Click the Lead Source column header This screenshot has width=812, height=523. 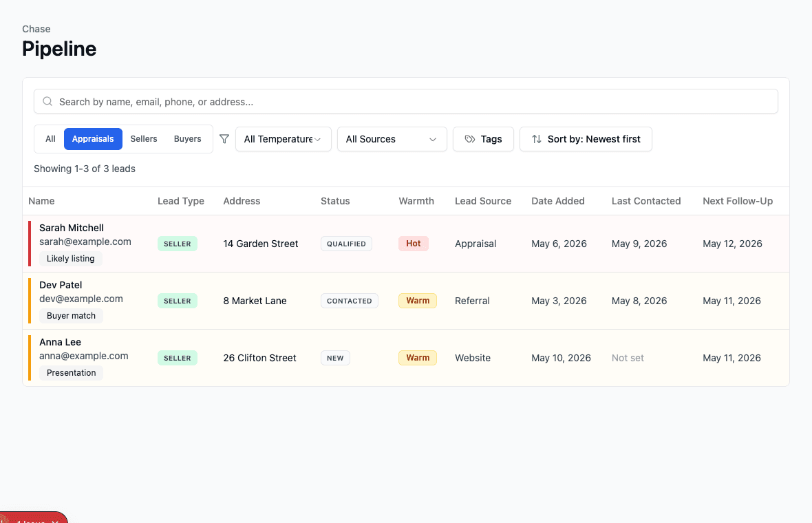483,201
